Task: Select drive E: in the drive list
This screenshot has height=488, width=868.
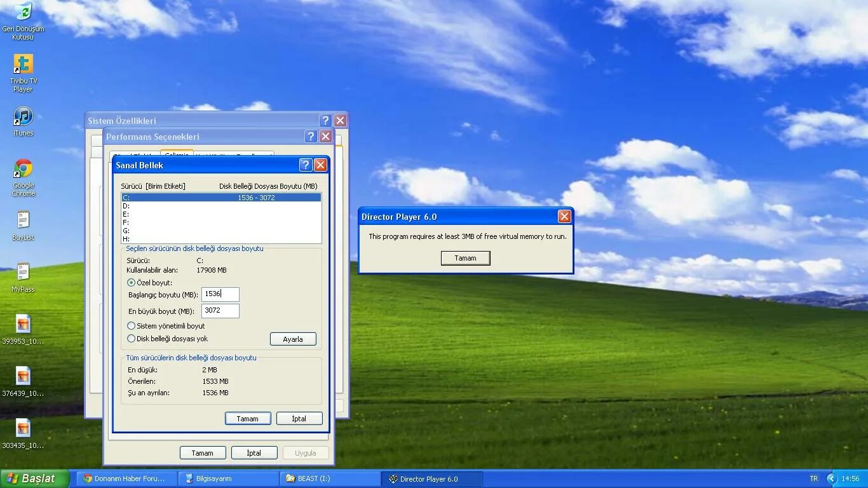Action: click(x=221, y=214)
